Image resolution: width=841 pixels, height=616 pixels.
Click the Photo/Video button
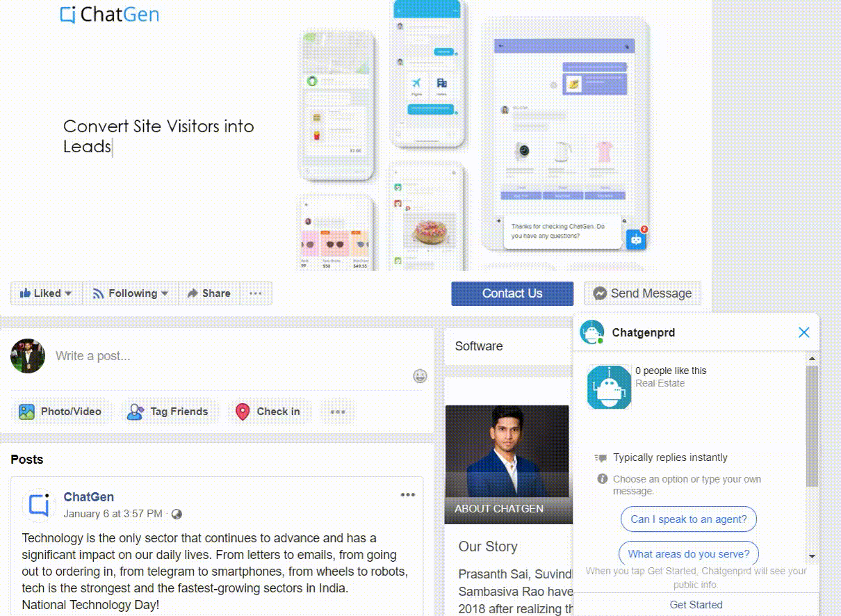(x=60, y=412)
